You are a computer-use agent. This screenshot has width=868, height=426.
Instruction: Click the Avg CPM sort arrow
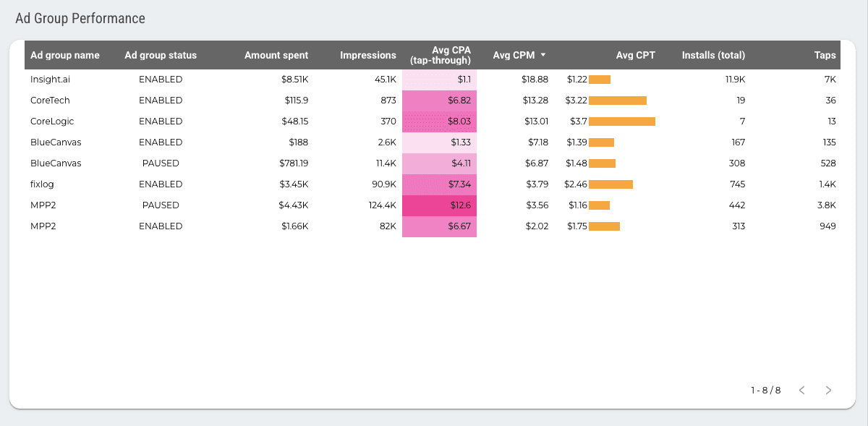coord(542,55)
